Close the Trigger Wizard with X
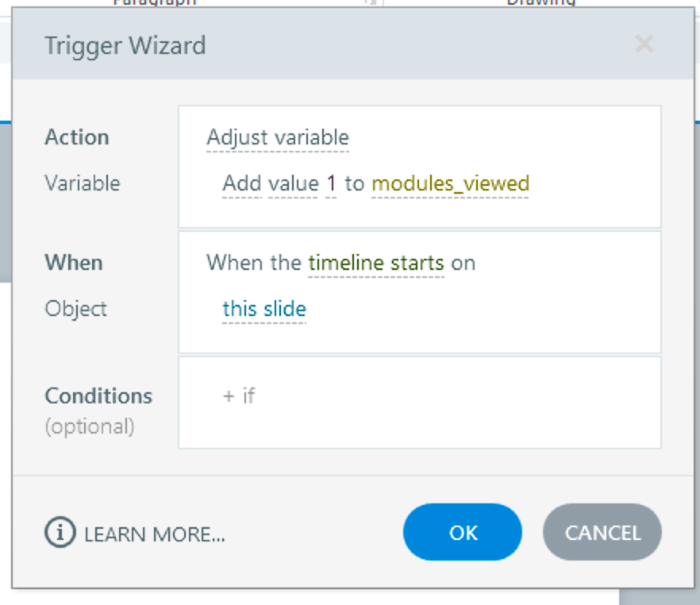The height and width of the screenshot is (605, 700). pyautogui.click(x=644, y=44)
